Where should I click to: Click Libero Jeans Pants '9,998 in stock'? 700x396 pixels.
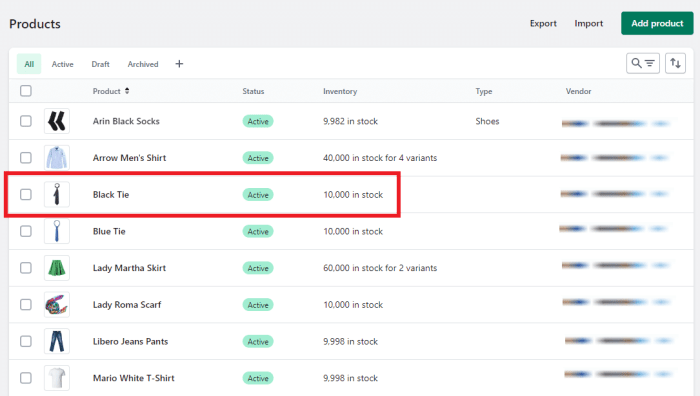tap(350, 341)
